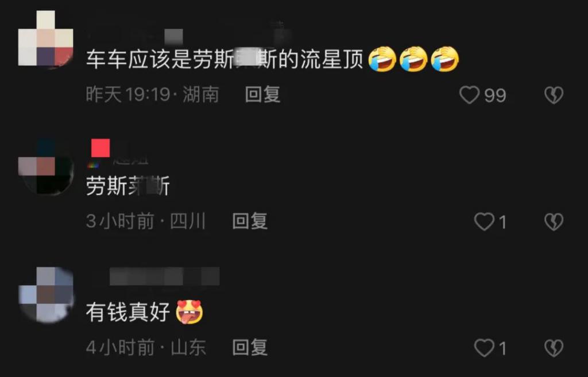Open the third commenter's avatar
Screen dimensions: 588x377
click(x=46, y=295)
